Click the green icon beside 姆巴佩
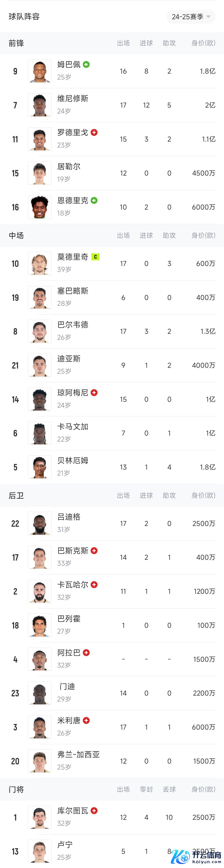The width and height of the screenshot is (224, 868). (x=86, y=64)
